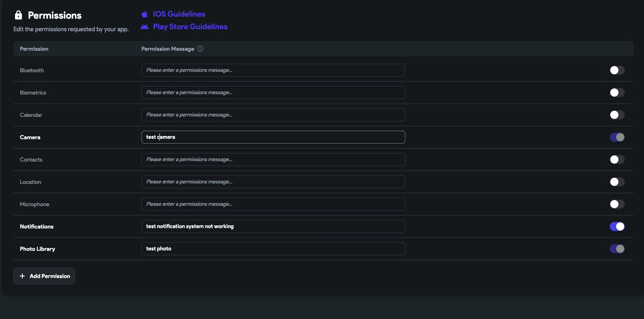Switch on the Contacts permission
The height and width of the screenshot is (319, 644).
617,159
